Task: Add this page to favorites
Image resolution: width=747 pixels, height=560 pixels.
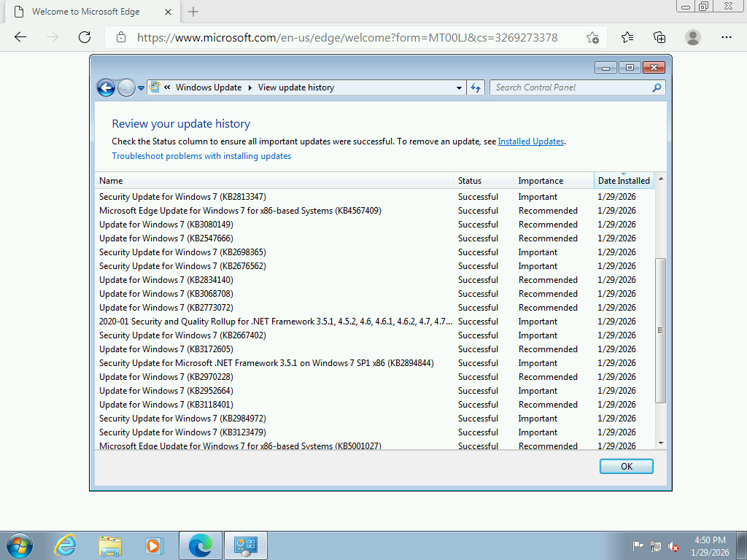Action: tap(592, 37)
